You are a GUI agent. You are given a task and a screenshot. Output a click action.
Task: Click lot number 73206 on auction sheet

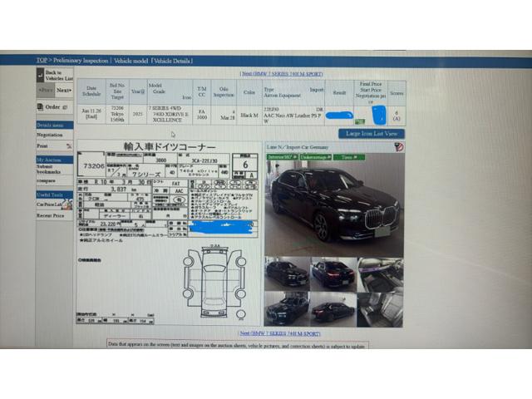click(94, 166)
